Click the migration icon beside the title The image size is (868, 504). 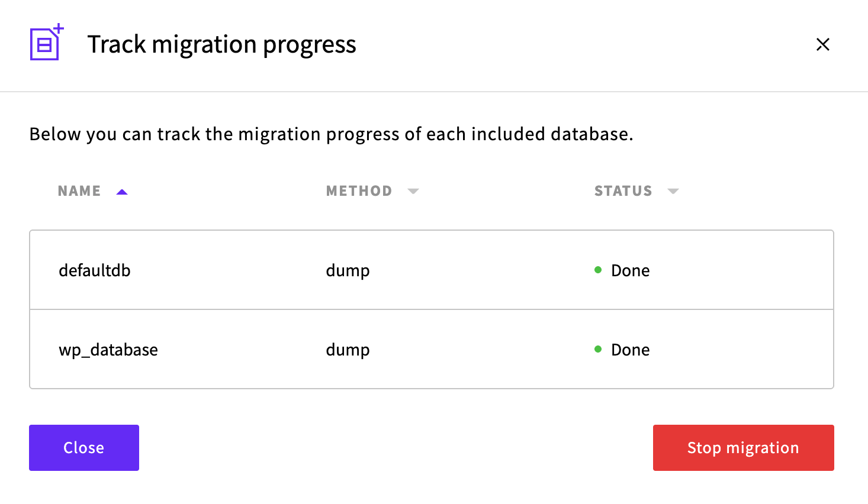click(46, 43)
